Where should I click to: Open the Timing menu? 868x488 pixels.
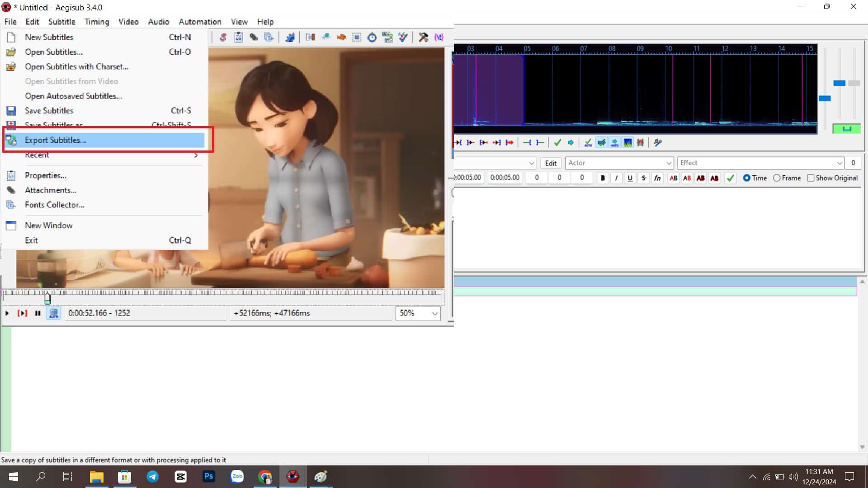(97, 22)
